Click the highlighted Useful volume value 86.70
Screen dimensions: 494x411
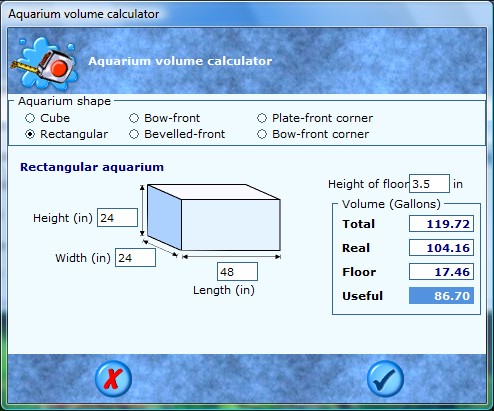(441, 296)
